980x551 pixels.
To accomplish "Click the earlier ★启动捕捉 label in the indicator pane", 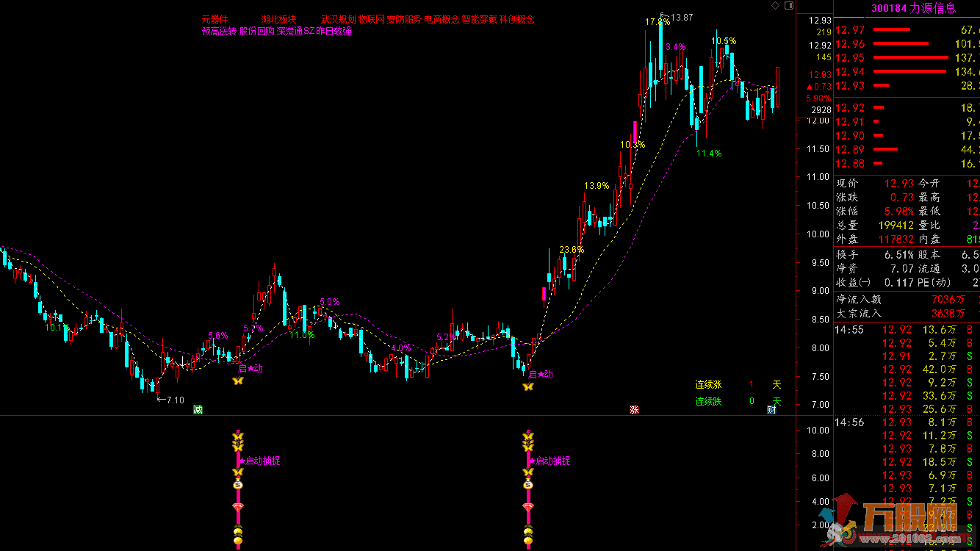I will pyautogui.click(x=259, y=461).
